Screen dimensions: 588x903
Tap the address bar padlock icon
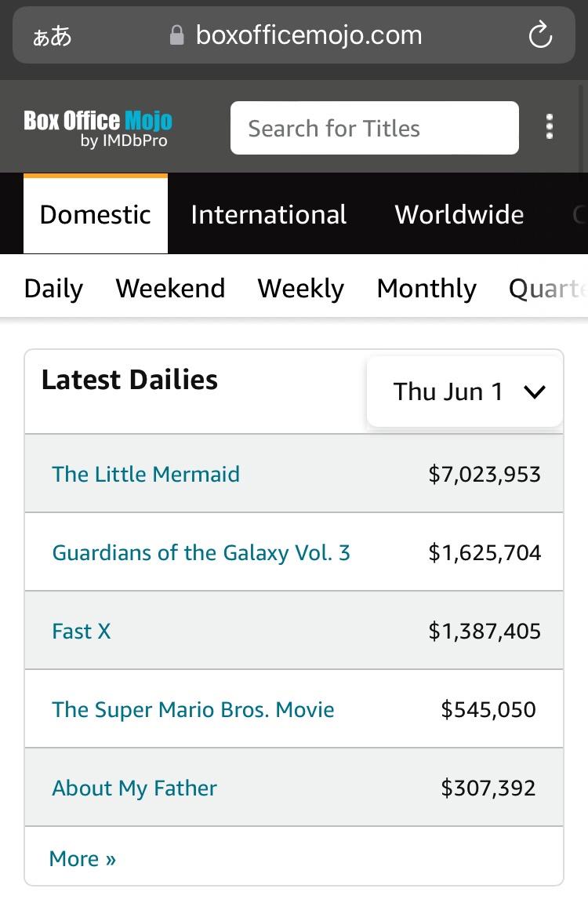coord(177,35)
